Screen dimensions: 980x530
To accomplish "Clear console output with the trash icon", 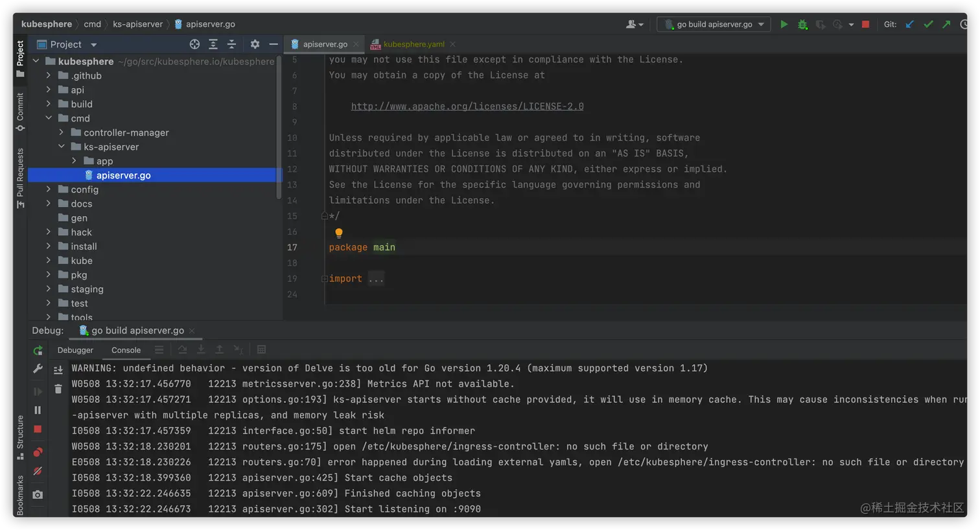I will (x=58, y=389).
